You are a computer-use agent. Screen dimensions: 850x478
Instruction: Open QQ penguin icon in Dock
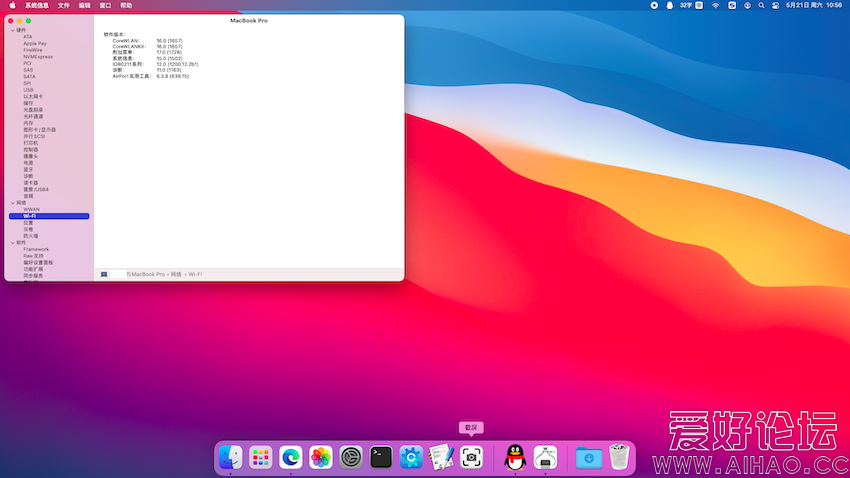click(x=515, y=458)
